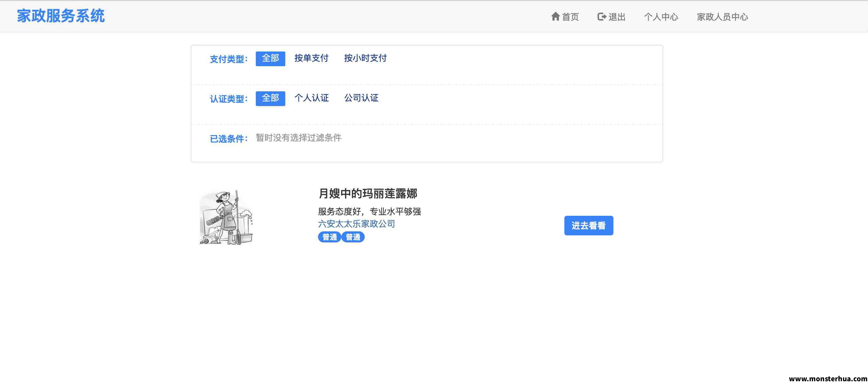Filter by 公司认证

point(361,98)
